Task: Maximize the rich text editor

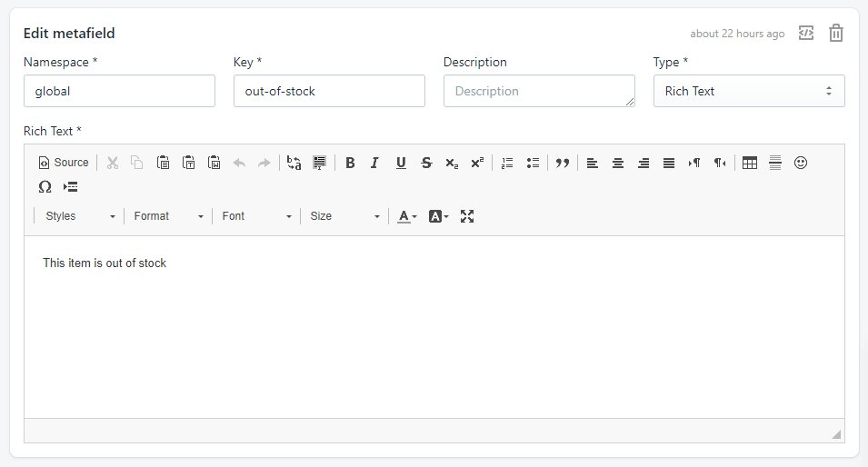Action: pyautogui.click(x=467, y=216)
